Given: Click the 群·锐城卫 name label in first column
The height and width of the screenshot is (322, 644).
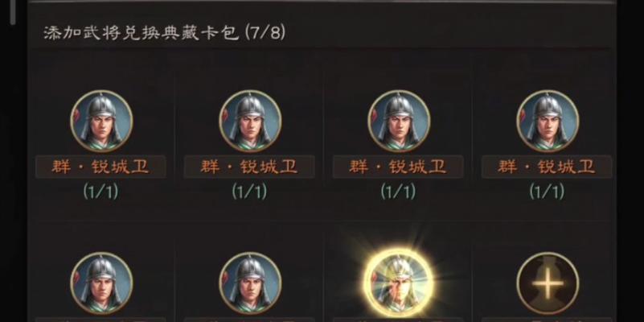Looking at the screenshot, I should point(100,167).
